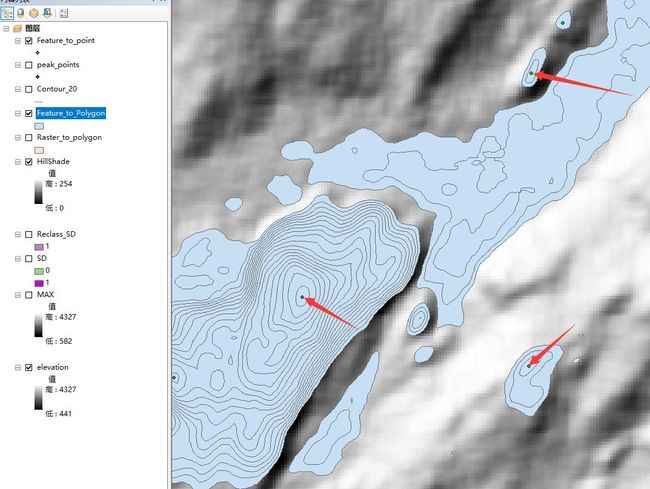
Task: Select the SD layer name
Action: (x=41, y=258)
